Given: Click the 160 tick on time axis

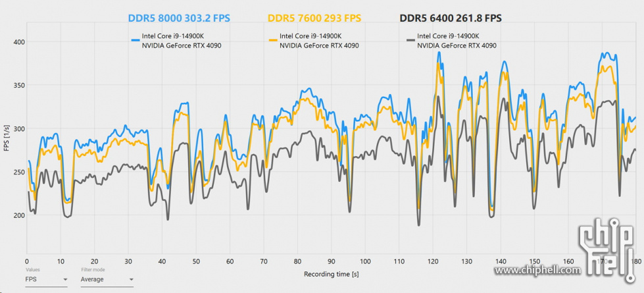Looking at the screenshot, I should [568, 261].
